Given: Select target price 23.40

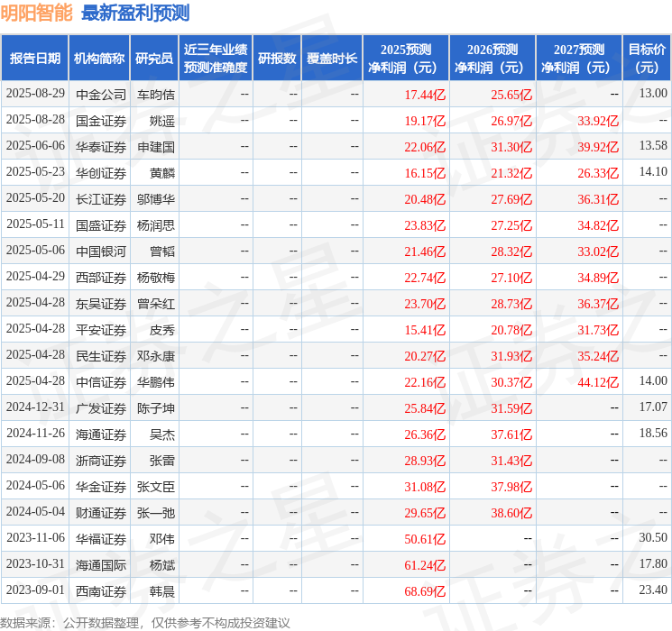Looking at the screenshot, I should click(653, 590).
